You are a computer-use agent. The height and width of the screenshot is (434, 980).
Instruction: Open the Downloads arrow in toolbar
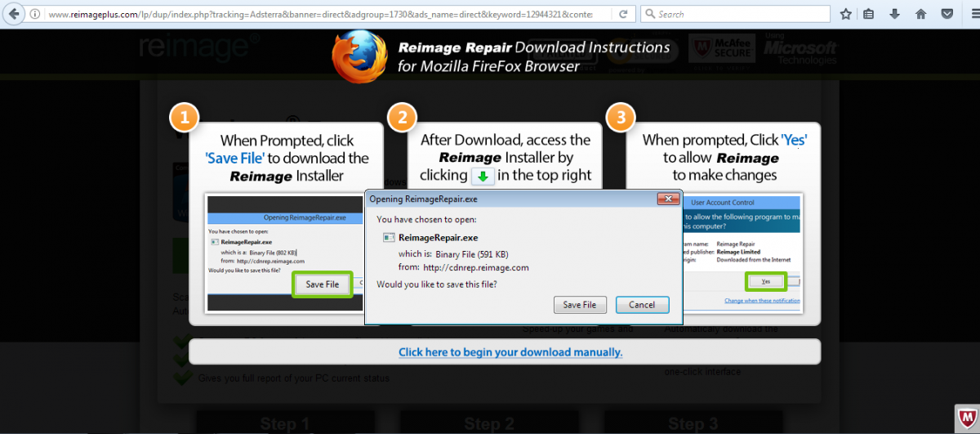click(894, 14)
